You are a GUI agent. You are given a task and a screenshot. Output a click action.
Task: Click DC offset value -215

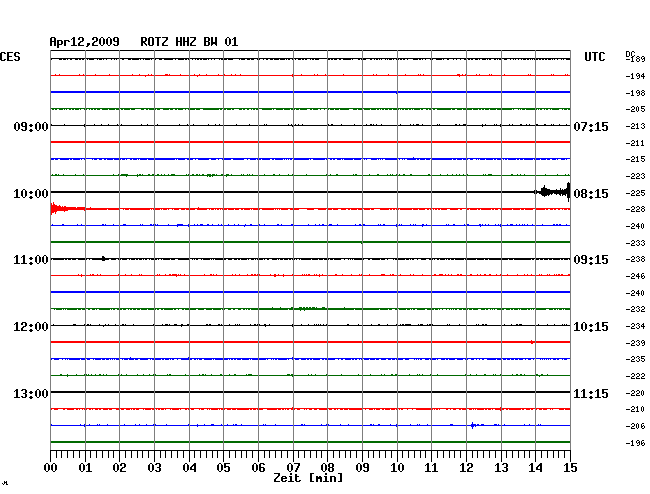pyautogui.click(x=635, y=159)
